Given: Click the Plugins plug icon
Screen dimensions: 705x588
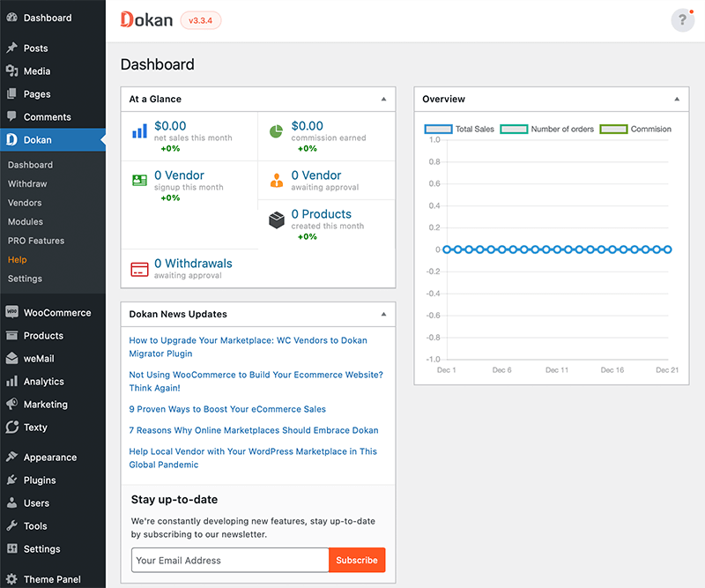Looking at the screenshot, I should 11,480.
